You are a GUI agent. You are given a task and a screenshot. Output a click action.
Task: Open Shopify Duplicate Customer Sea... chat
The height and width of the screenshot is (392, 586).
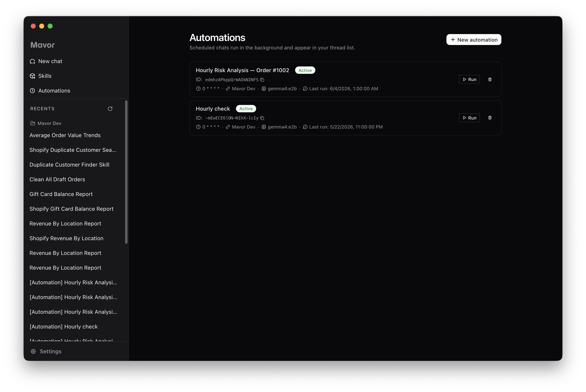73,150
